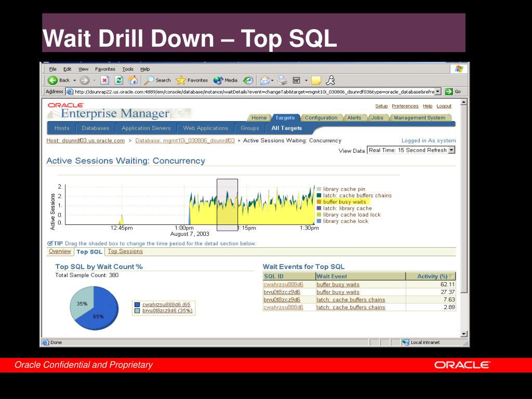Switch to the Overview tab

click(x=60, y=251)
